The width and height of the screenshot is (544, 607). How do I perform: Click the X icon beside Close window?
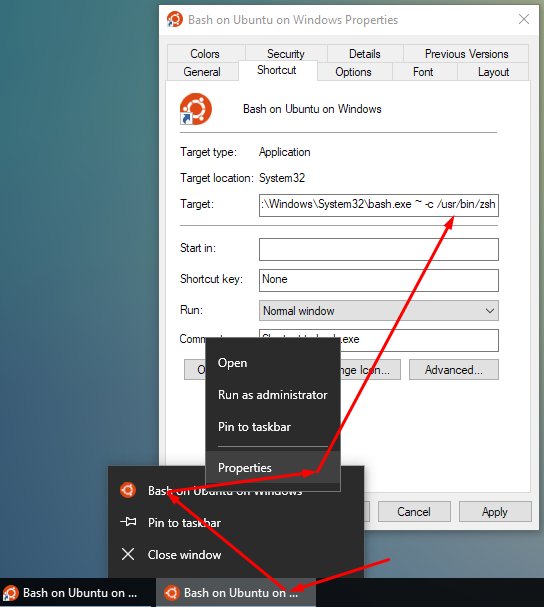128,554
